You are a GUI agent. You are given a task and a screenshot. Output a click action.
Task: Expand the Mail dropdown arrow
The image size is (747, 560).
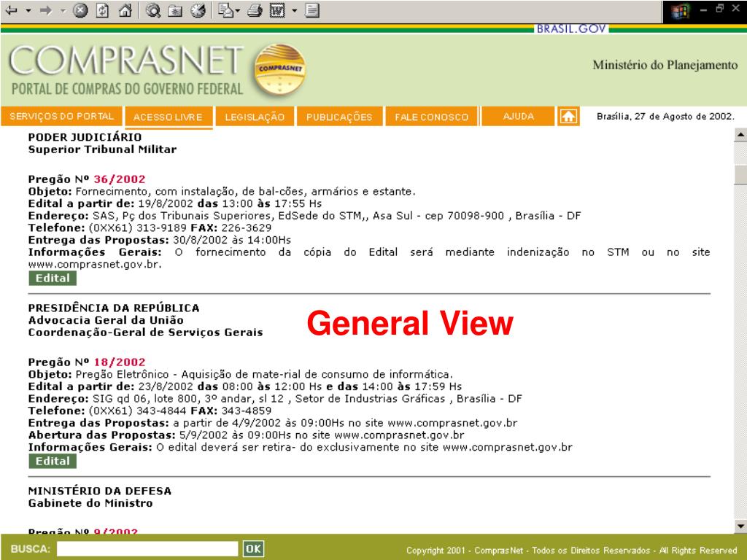237,10
